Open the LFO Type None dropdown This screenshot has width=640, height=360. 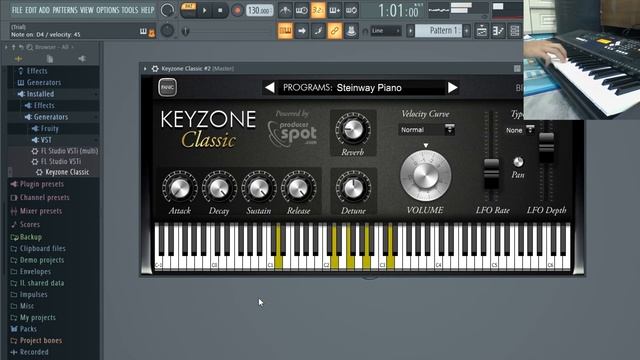point(520,130)
